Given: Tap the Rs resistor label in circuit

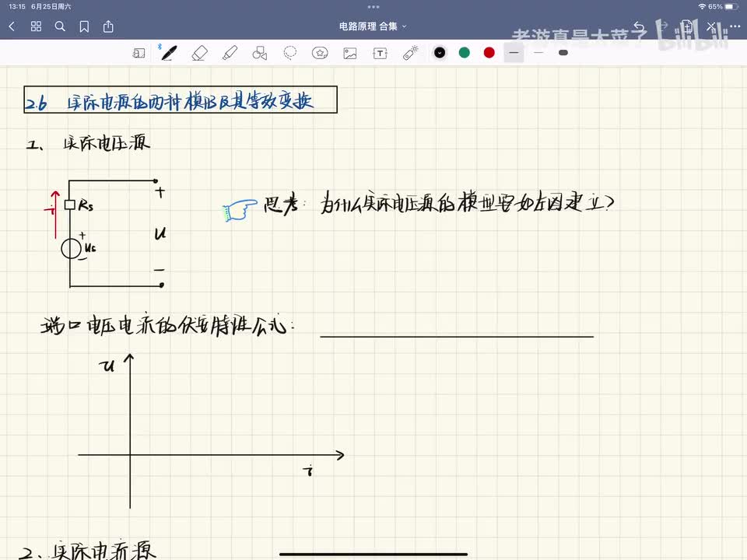Looking at the screenshot, I should (x=86, y=205).
